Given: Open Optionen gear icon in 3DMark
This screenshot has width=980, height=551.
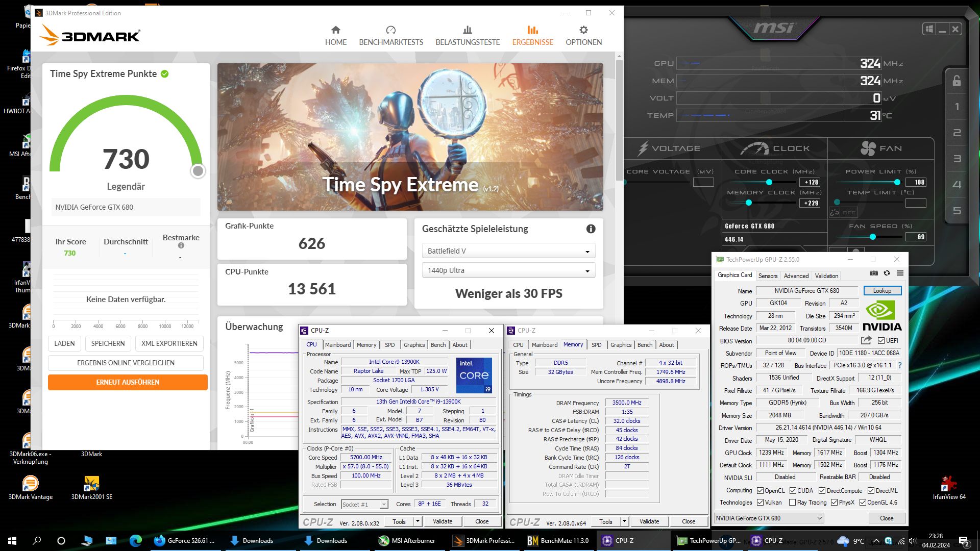Looking at the screenshot, I should tap(583, 30).
